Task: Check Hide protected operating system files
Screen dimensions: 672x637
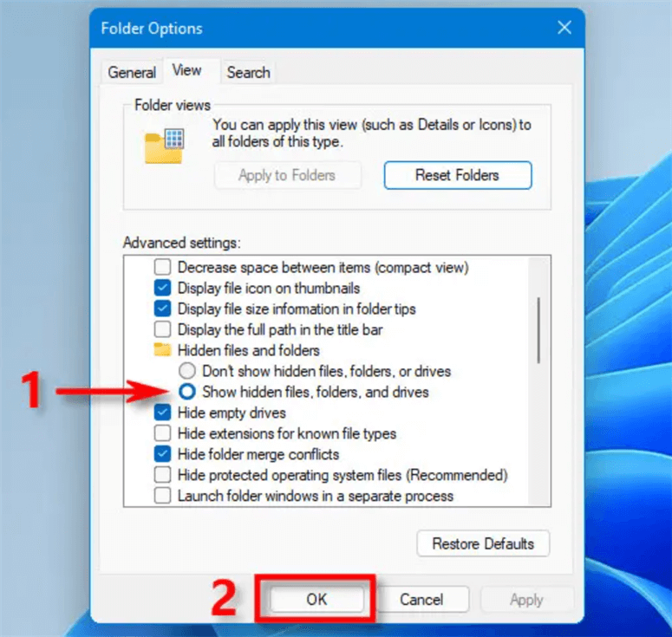Action: pos(162,474)
